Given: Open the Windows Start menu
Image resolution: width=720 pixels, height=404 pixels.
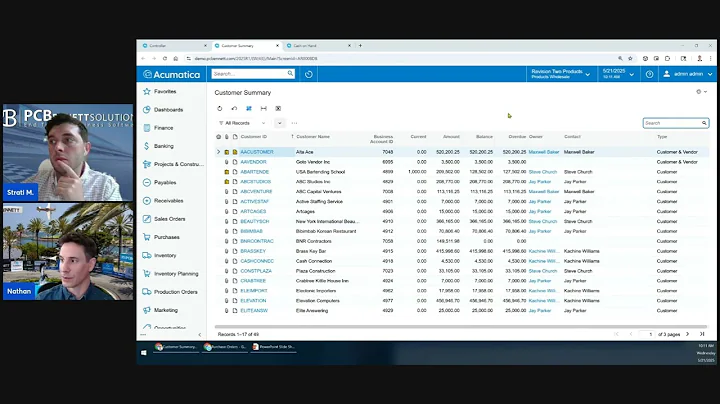Looking at the screenshot, I should pyautogui.click(x=144, y=353).
